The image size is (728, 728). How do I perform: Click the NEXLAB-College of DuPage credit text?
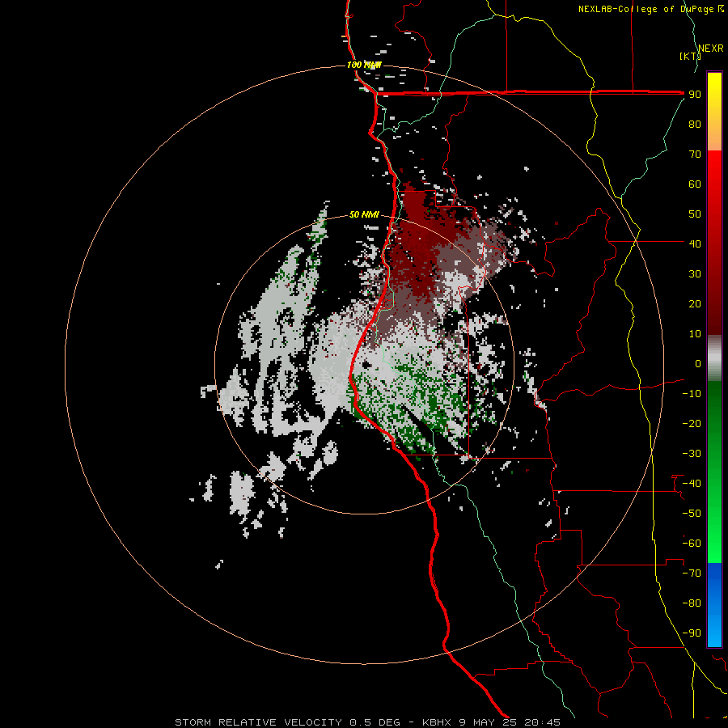[x=650, y=9]
